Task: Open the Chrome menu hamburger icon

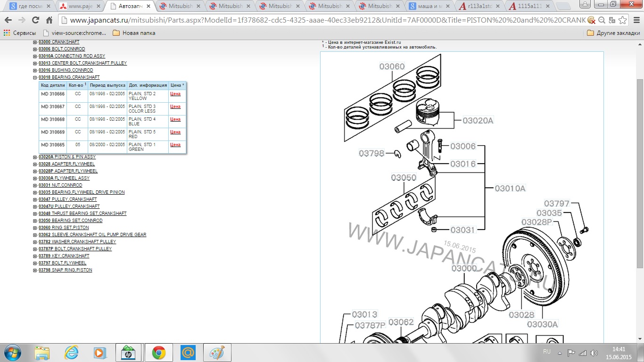Action: 636,20
